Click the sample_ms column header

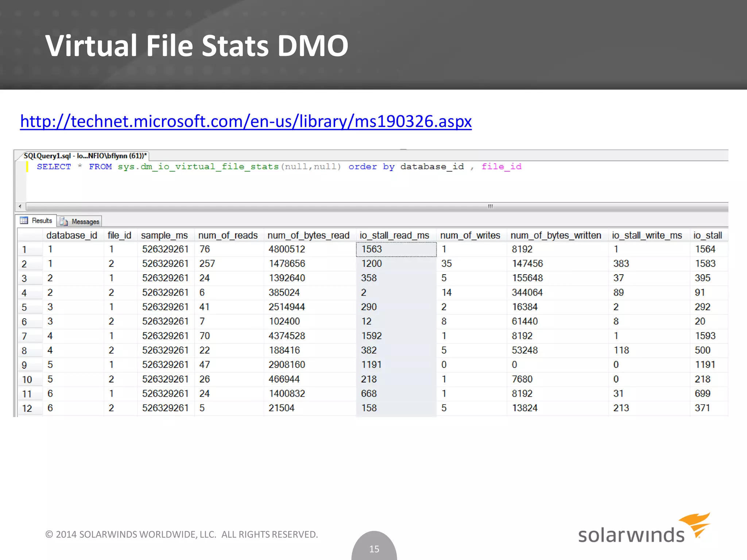pos(165,236)
